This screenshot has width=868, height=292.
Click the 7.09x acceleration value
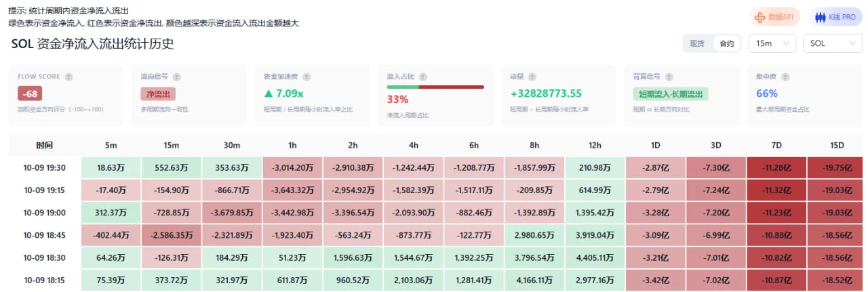283,93
